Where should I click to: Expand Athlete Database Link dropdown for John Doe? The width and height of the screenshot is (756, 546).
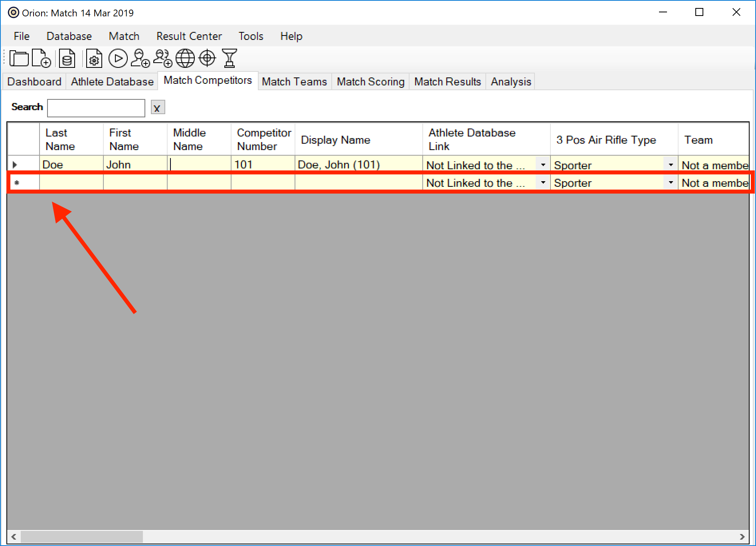(543, 165)
